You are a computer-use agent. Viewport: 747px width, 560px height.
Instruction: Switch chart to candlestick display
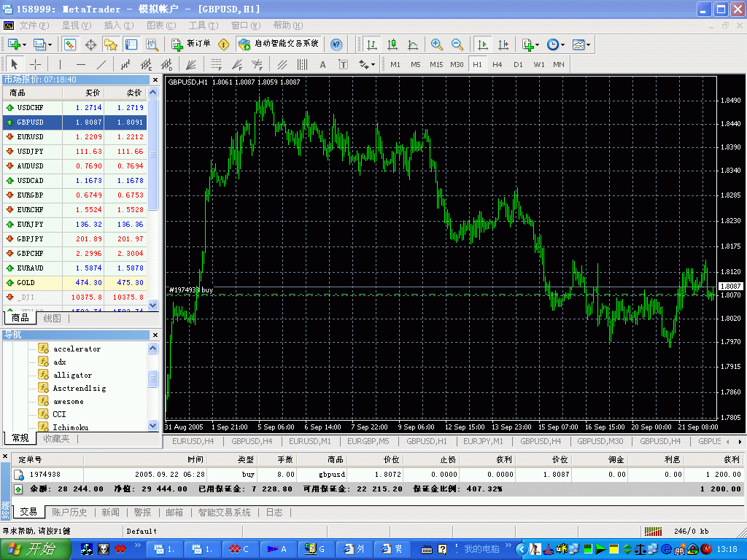point(392,44)
